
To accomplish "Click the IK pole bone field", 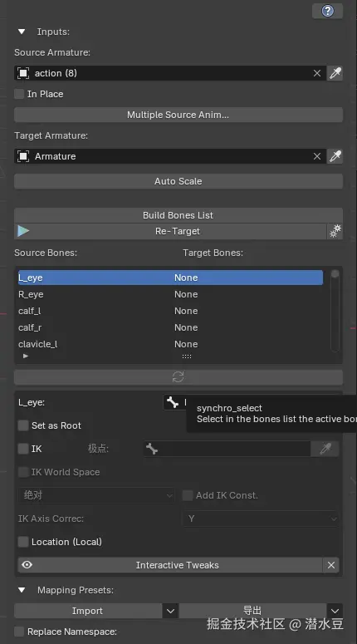I will coord(227,449).
